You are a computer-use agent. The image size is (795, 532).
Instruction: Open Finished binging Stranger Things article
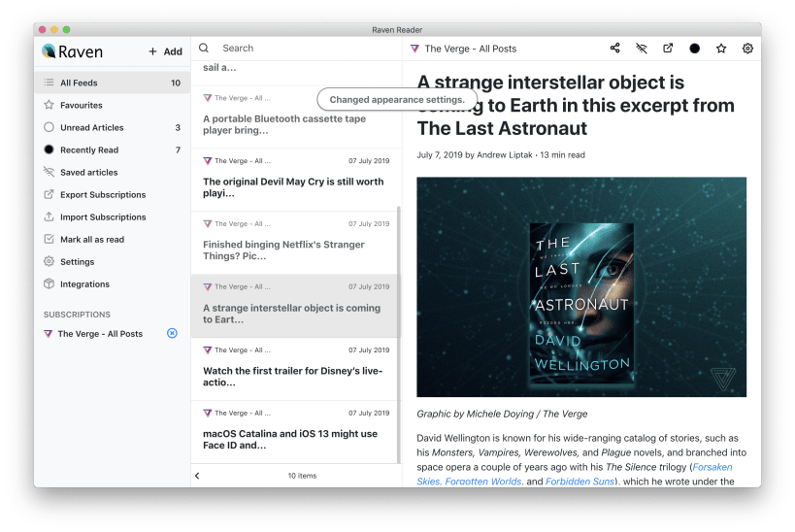click(295, 243)
